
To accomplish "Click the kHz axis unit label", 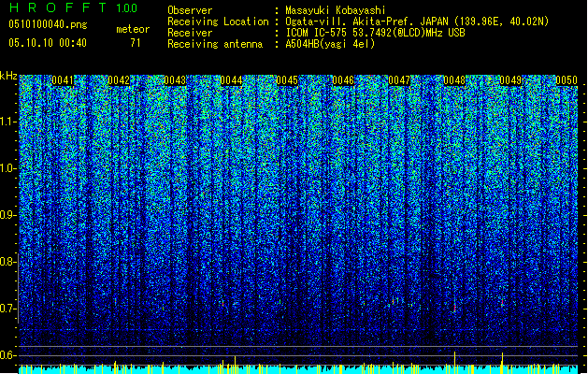I will (8, 76).
